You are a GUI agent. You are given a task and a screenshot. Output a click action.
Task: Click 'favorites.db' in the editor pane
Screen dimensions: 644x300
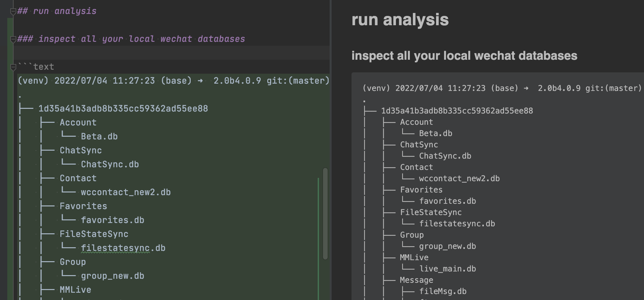(x=112, y=220)
